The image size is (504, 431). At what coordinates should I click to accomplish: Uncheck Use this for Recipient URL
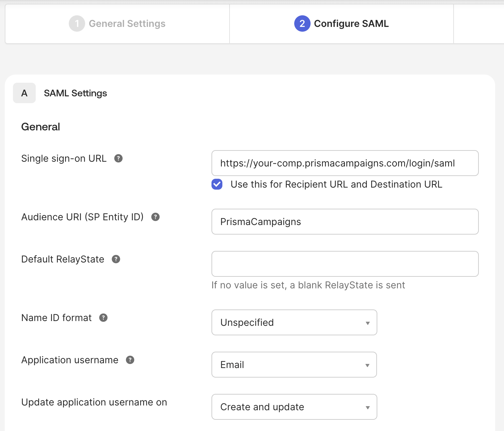pyautogui.click(x=217, y=184)
